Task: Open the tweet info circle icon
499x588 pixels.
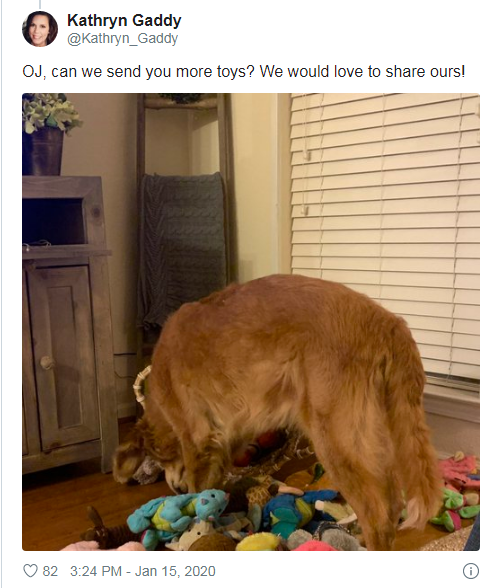Action: point(471,571)
